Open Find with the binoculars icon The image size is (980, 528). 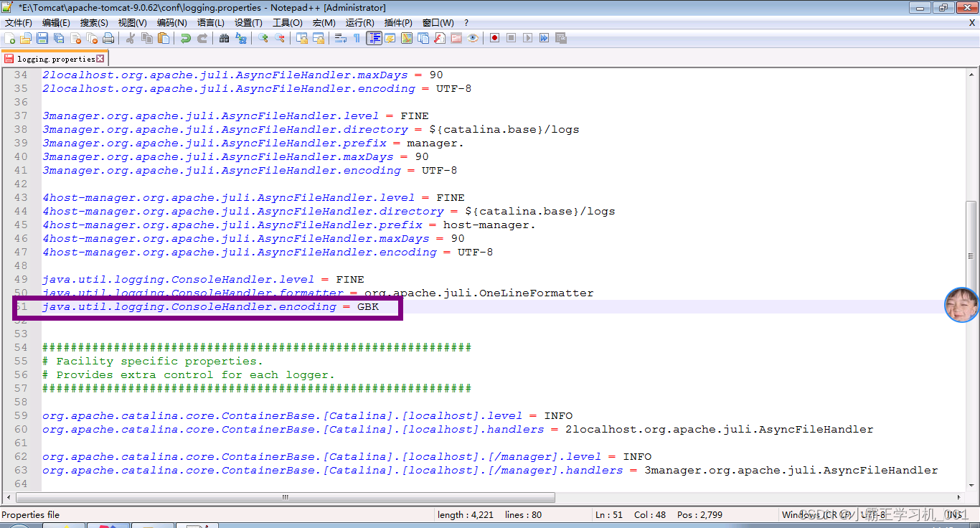[224, 38]
